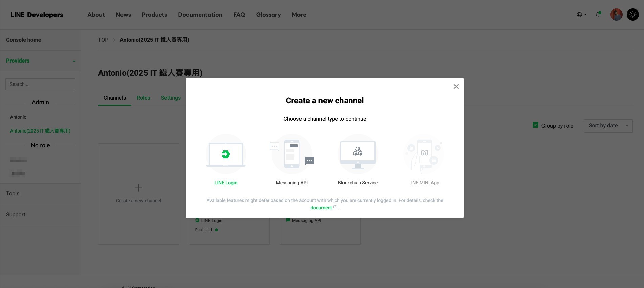Open the FAQ menu item

[x=239, y=15]
